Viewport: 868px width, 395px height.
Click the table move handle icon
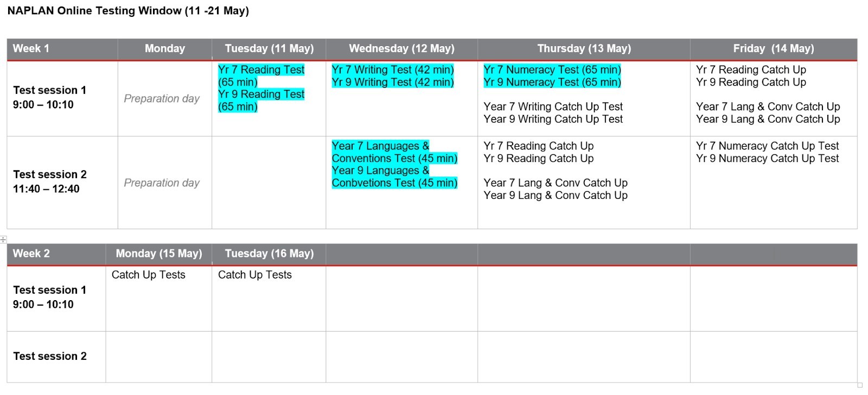[3, 239]
